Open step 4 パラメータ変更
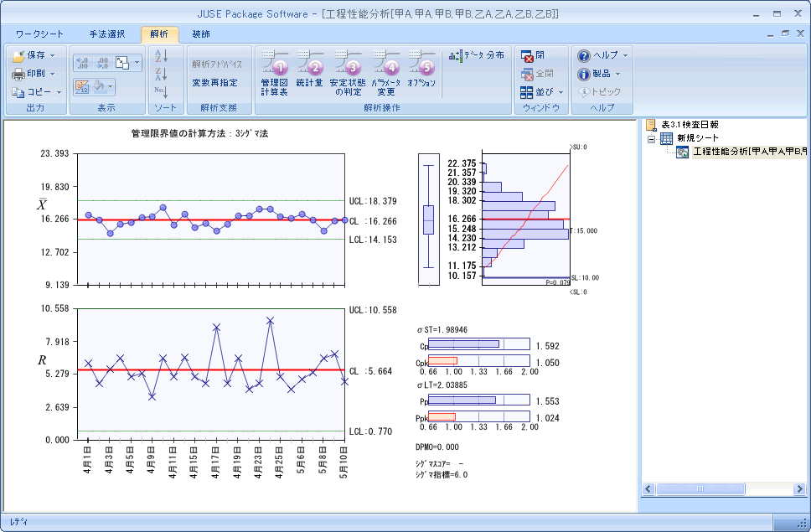The width and height of the screenshot is (811, 532). tap(385, 74)
